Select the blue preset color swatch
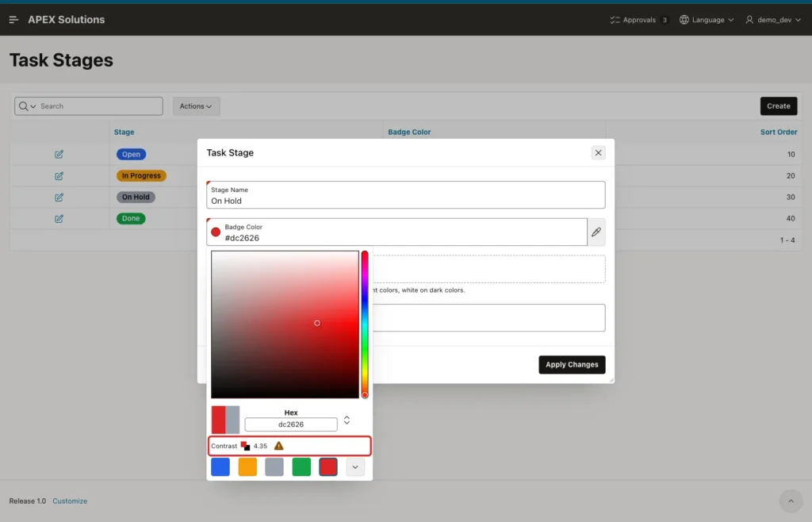This screenshot has width=812, height=522. coord(220,467)
